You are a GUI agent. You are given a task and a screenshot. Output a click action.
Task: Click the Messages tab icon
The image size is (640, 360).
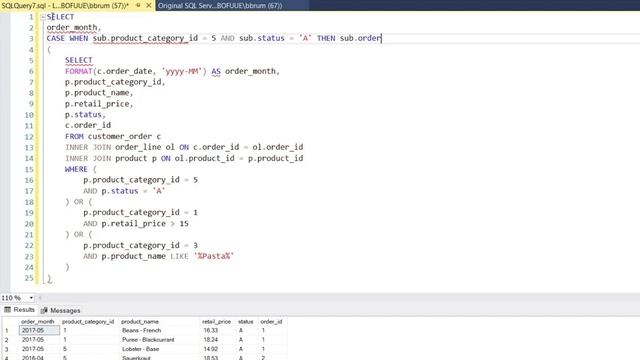point(44,310)
